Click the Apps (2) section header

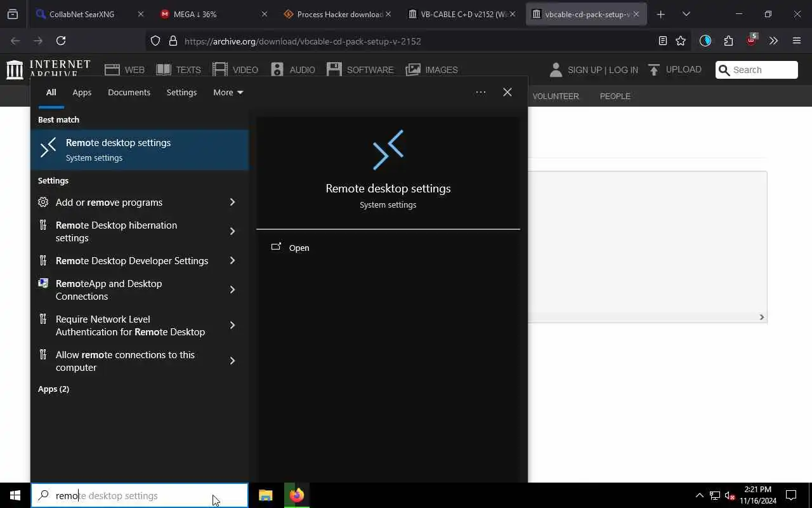[x=53, y=389]
